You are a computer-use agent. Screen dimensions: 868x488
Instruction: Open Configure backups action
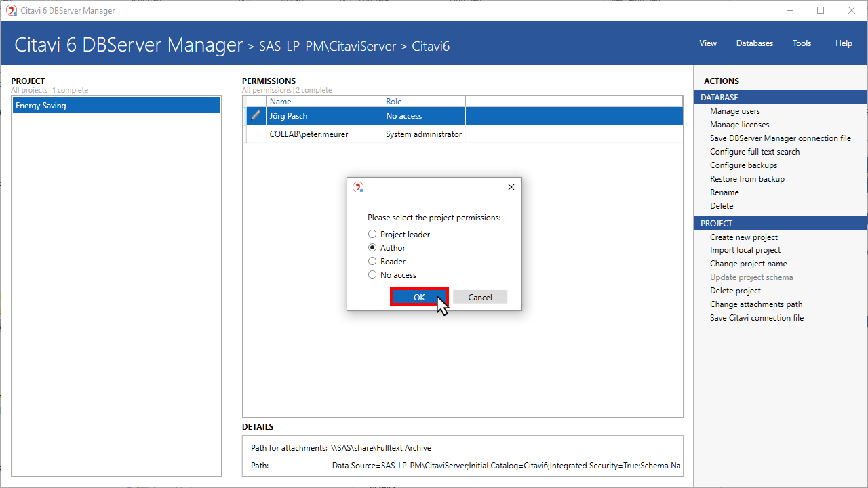tap(743, 165)
